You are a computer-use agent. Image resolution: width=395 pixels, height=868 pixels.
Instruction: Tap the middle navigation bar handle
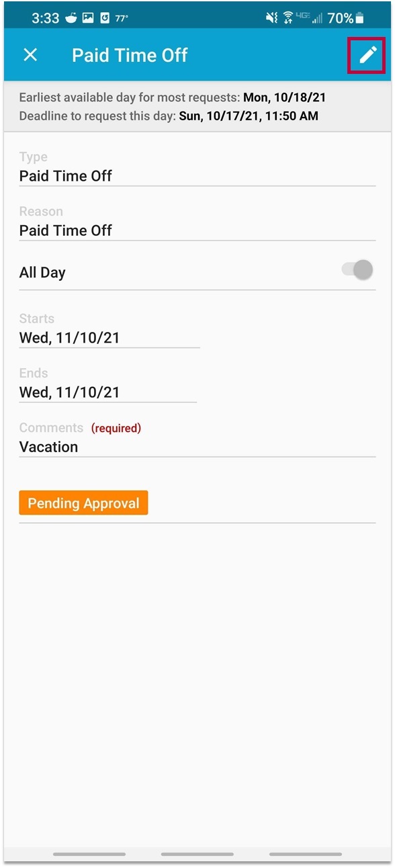coord(197,854)
